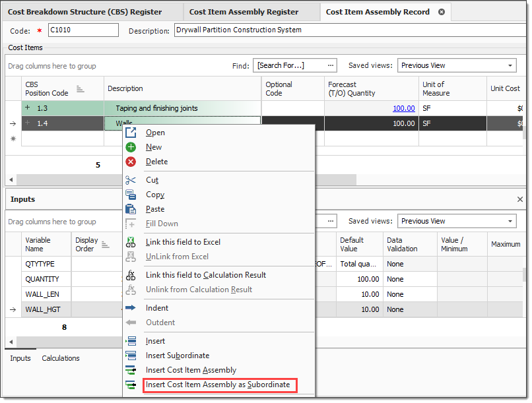Click the Copy icon in context menu
Viewport: 532px width, 403px height.
pyautogui.click(x=131, y=195)
